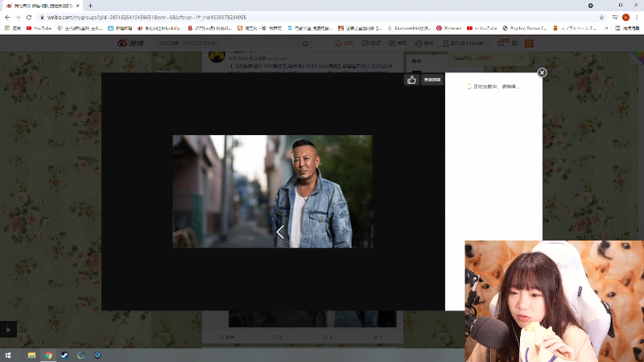The image size is (644, 362).
Task: Go to previous photo with left arrow
Action: click(279, 232)
